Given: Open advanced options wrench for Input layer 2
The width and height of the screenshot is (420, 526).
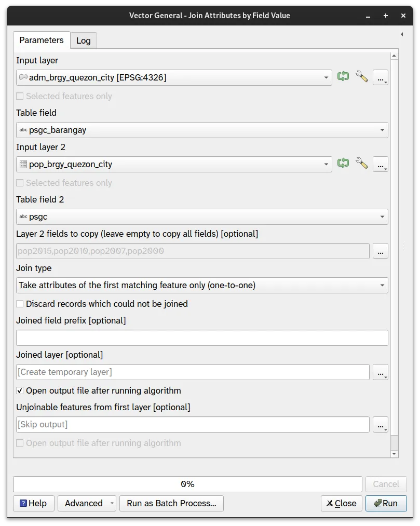Looking at the screenshot, I should pyautogui.click(x=362, y=163).
